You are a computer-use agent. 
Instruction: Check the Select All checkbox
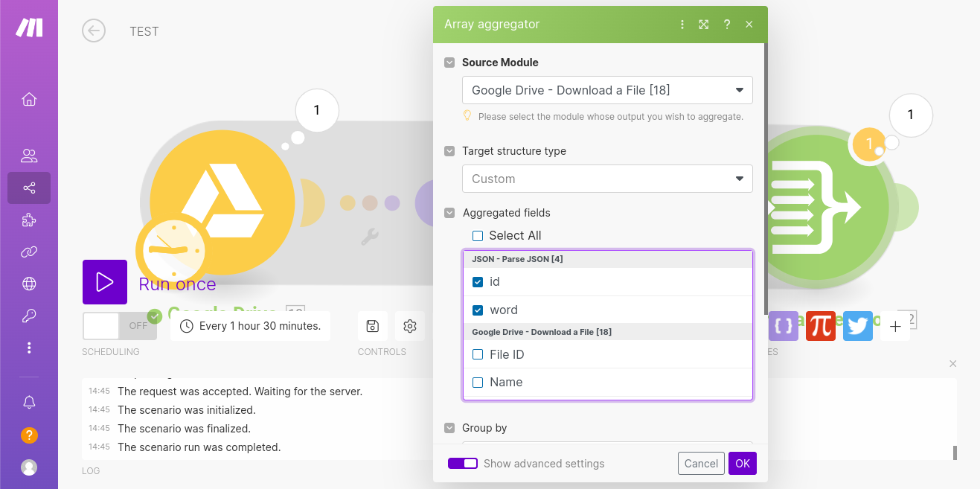(478, 236)
